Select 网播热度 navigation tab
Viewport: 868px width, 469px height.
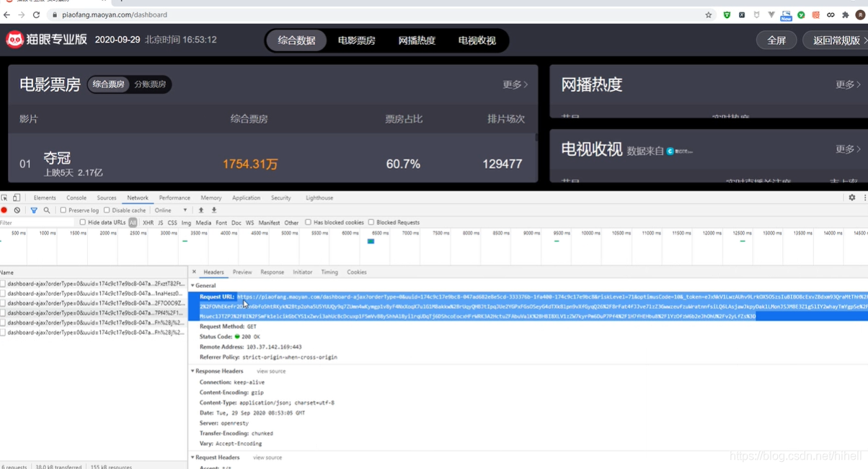[x=417, y=40]
